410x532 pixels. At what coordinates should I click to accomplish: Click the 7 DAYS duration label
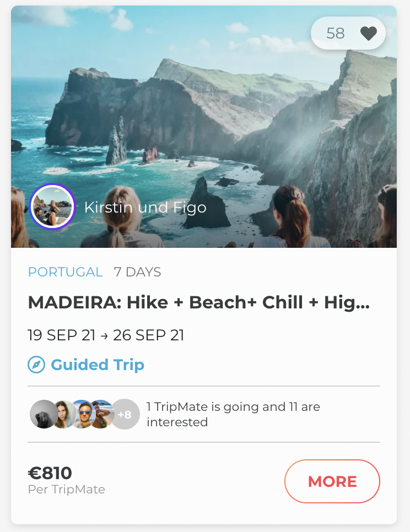(137, 272)
